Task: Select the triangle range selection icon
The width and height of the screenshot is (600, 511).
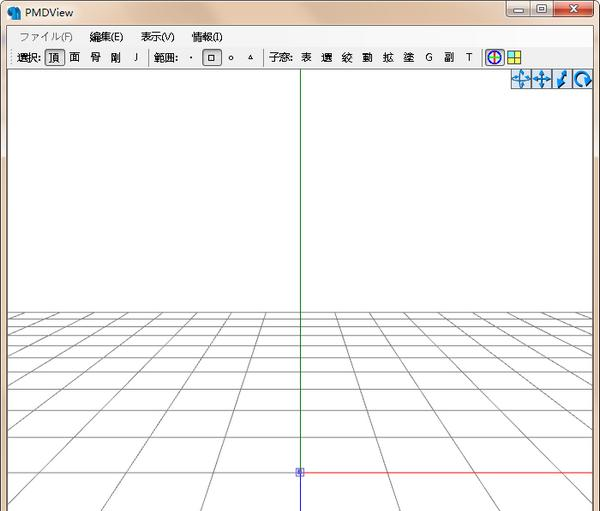Action: coord(250,58)
